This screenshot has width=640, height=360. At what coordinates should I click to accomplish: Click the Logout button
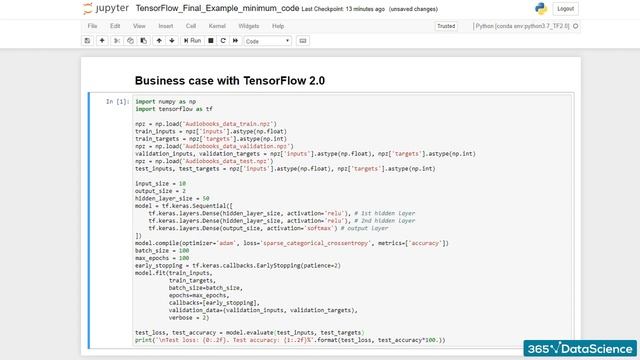(x=565, y=9)
